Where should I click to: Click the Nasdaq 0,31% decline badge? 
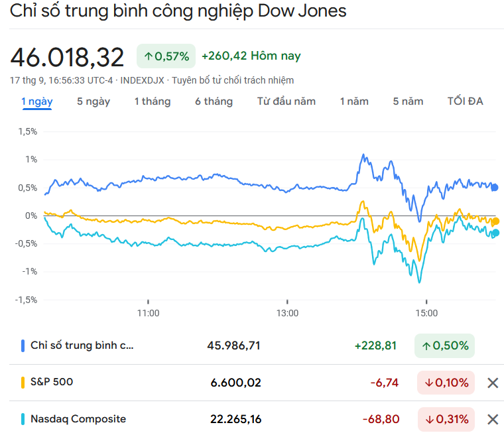[x=446, y=419]
